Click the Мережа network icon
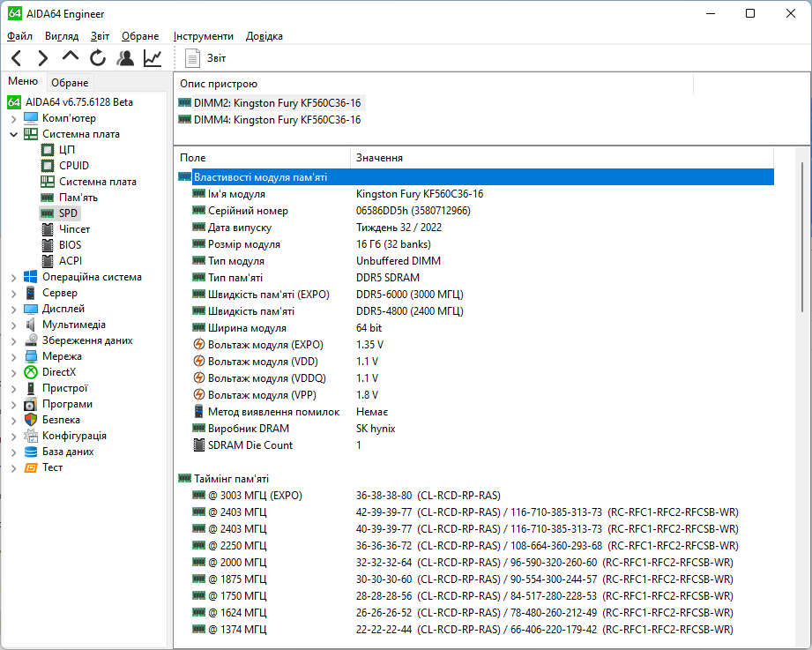Viewport: 812px width, 650px height. coord(31,356)
